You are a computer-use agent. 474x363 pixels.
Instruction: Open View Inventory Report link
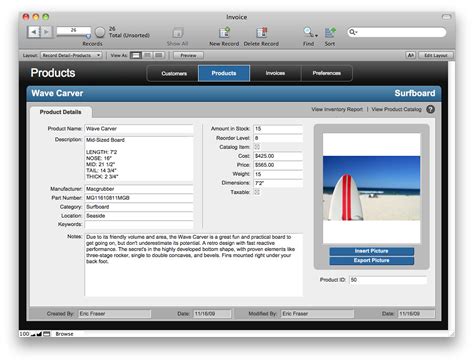click(337, 109)
